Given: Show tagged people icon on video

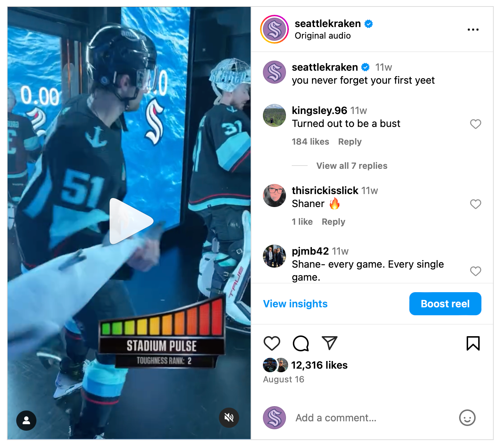Looking at the screenshot, I should [x=26, y=421].
